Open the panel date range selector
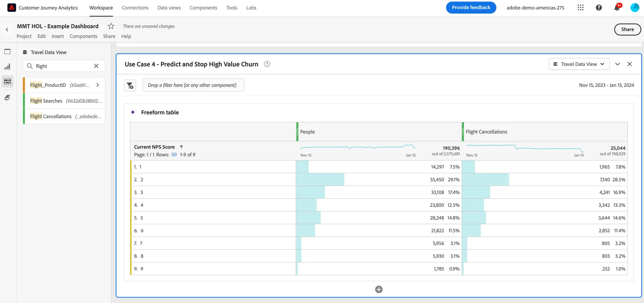 pyautogui.click(x=606, y=85)
